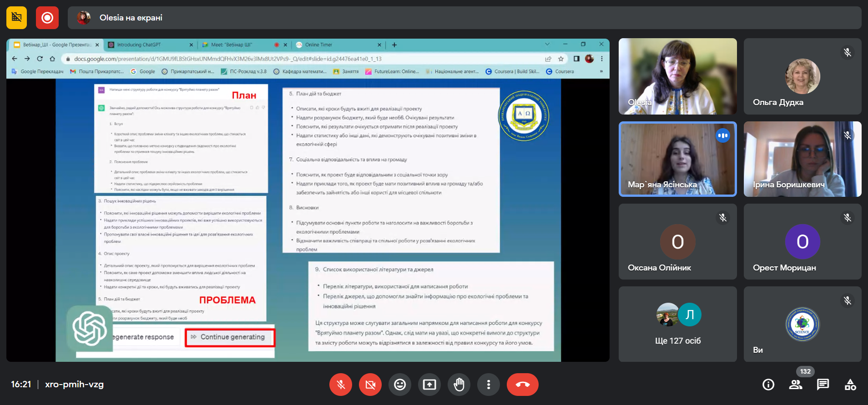Open the activities icon
The height and width of the screenshot is (405, 868).
(850, 385)
